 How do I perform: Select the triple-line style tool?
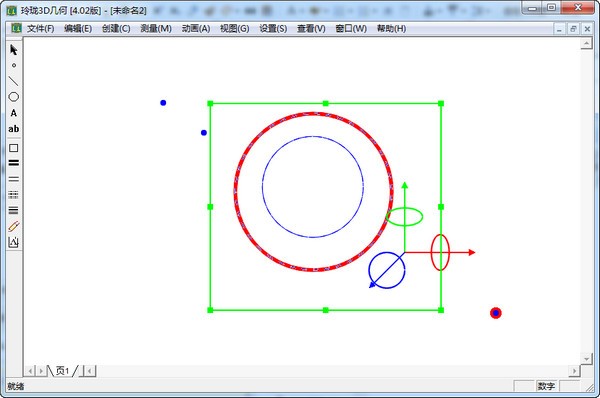click(x=14, y=210)
